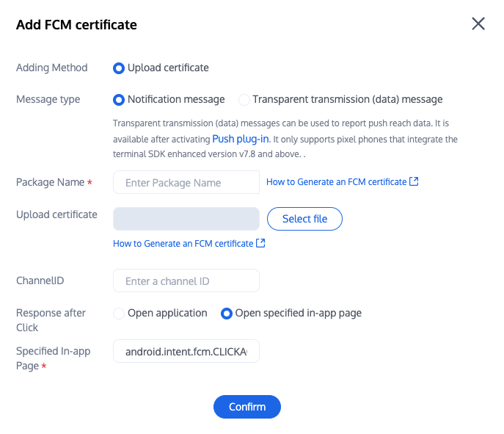Select the Upload certificate adding method
This screenshot has width=504, height=434.
click(119, 68)
